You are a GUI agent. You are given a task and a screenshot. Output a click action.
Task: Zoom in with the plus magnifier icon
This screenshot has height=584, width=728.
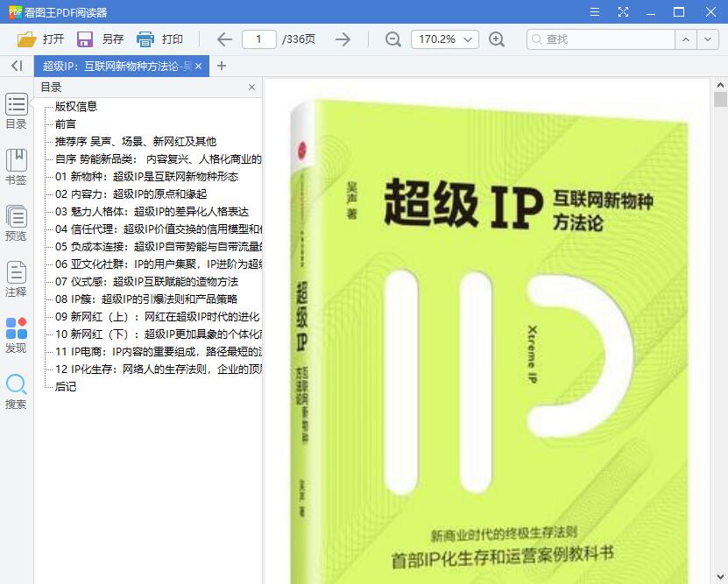497,39
